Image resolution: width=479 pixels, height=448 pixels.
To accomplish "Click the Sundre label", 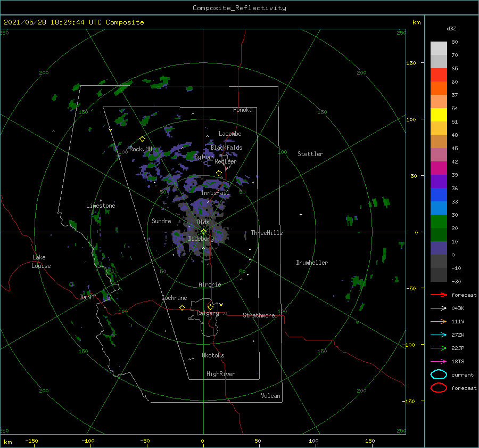I will pyautogui.click(x=161, y=221).
